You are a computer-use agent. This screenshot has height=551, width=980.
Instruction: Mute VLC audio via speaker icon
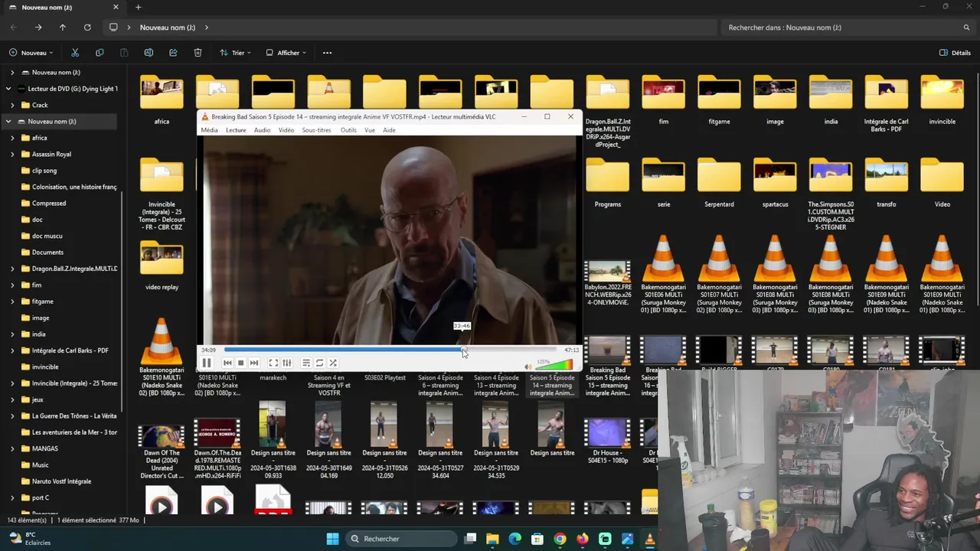(528, 367)
